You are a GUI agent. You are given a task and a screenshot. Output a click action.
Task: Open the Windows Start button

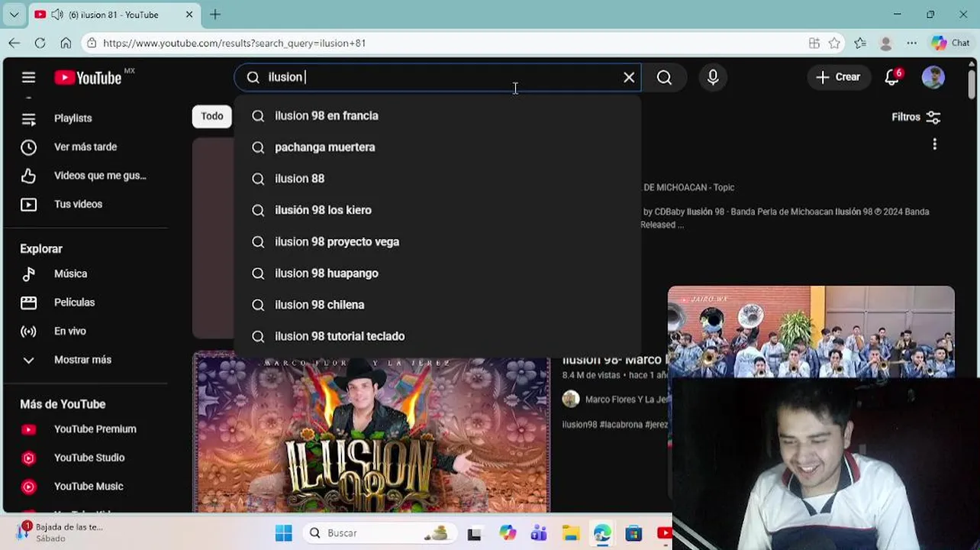[x=283, y=533]
